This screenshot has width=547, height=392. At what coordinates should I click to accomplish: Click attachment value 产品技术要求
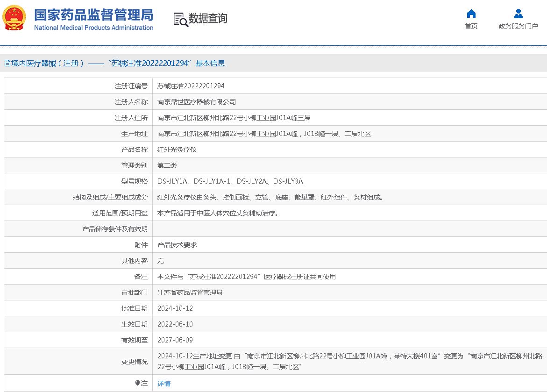pyautogui.click(x=177, y=245)
